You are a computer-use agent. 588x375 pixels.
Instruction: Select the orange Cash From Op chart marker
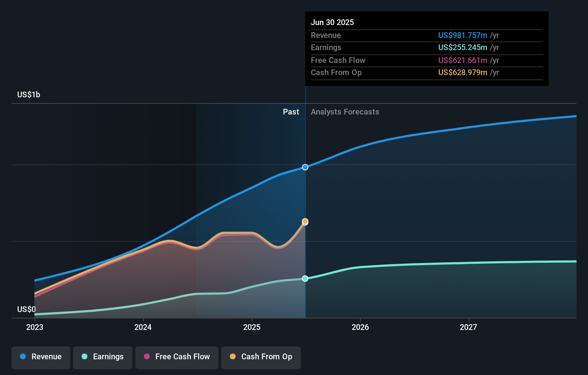tap(305, 221)
